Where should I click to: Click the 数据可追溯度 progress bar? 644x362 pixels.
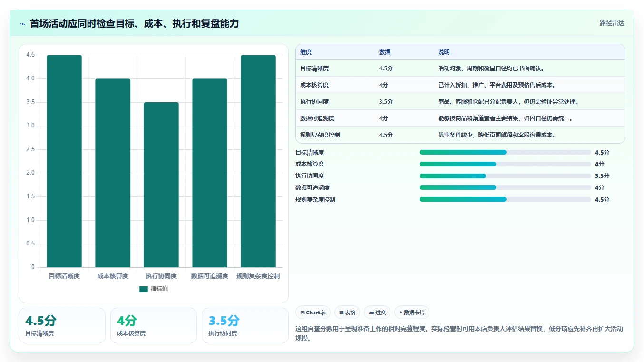pyautogui.click(x=505, y=188)
